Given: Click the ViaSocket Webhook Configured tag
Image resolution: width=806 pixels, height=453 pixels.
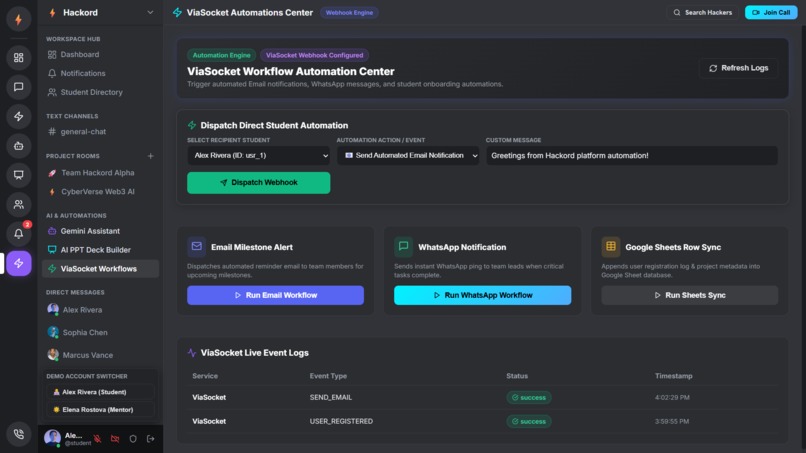Looking at the screenshot, I should click(x=314, y=55).
